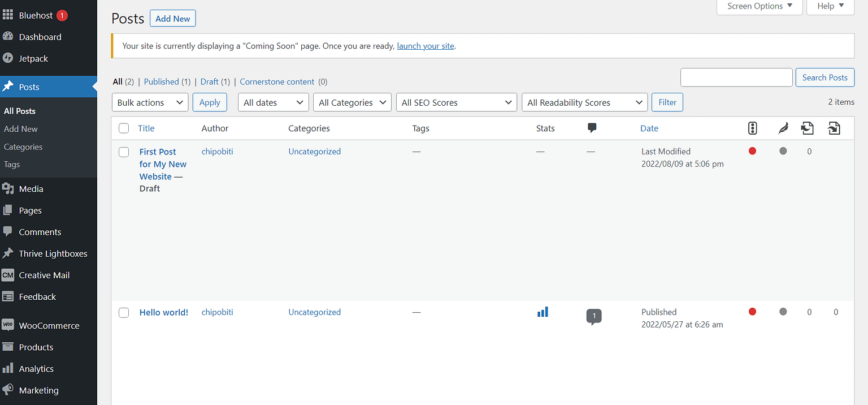Image resolution: width=868 pixels, height=405 pixels.
Task: Click the red SEO score bullet for Hello world!
Action: [x=752, y=312]
